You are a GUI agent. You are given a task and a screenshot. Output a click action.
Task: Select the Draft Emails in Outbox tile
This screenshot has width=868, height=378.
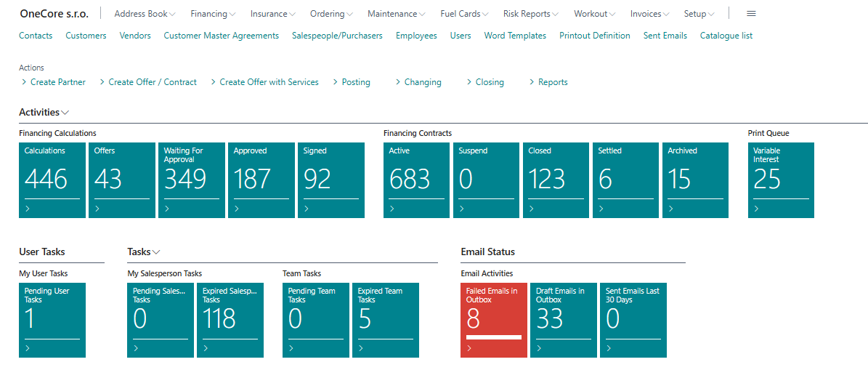[563, 320]
